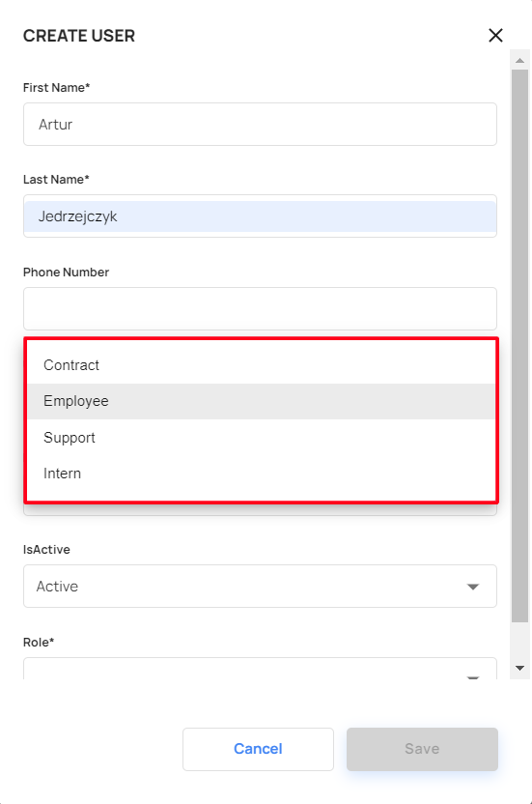Select Contract from the dropdown list
This screenshot has width=532, height=804.
[261, 365]
